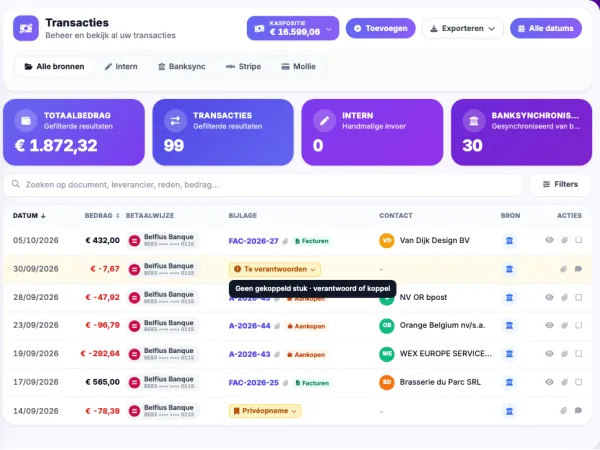Click bank source icon on € -78,39 row
Viewport: 600px width, 450px height.
[x=509, y=411]
